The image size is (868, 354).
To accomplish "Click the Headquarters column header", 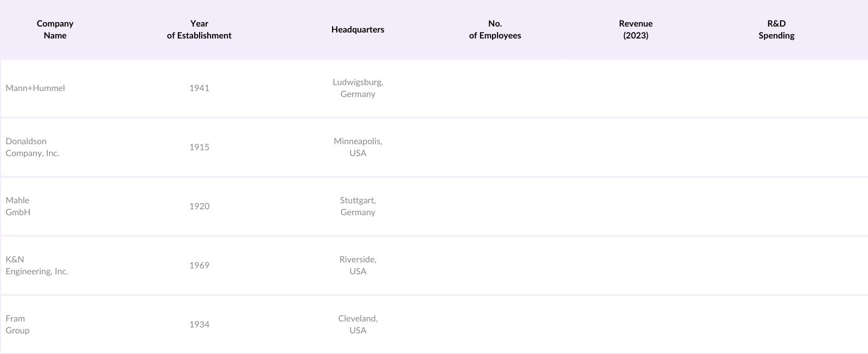I will click(358, 30).
